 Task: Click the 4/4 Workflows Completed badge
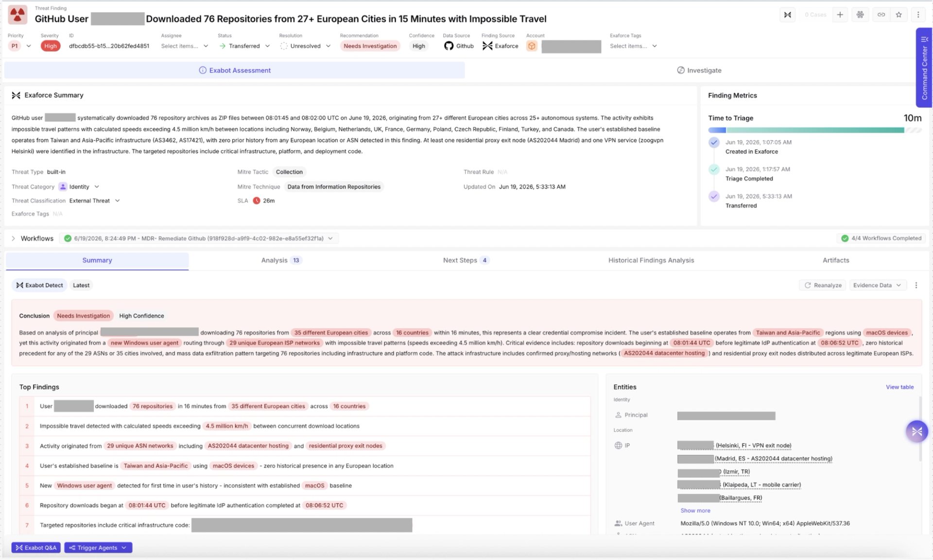[x=881, y=238]
